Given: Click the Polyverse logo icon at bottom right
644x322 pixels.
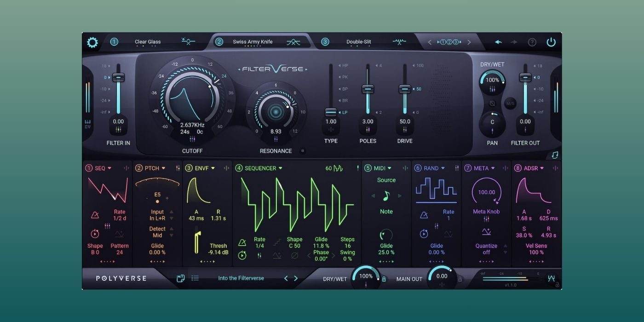Looking at the screenshot, I should pos(551,278).
